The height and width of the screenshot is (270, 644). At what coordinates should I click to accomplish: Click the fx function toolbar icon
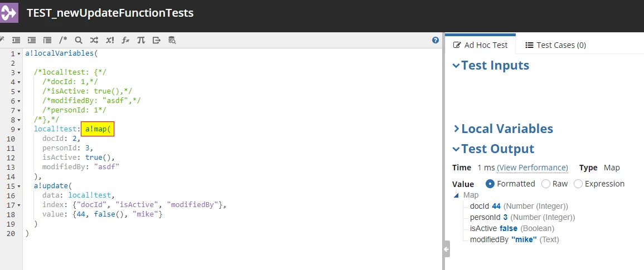pyautogui.click(x=125, y=40)
